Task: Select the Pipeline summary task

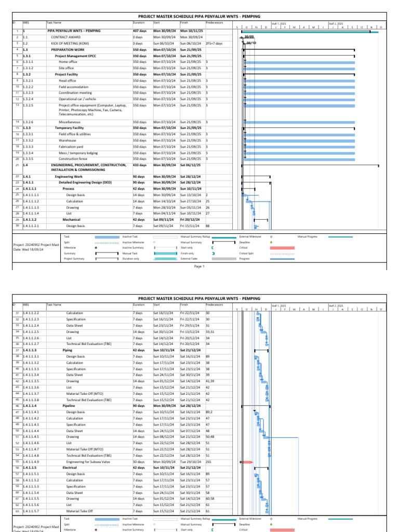Action: click(69, 406)
